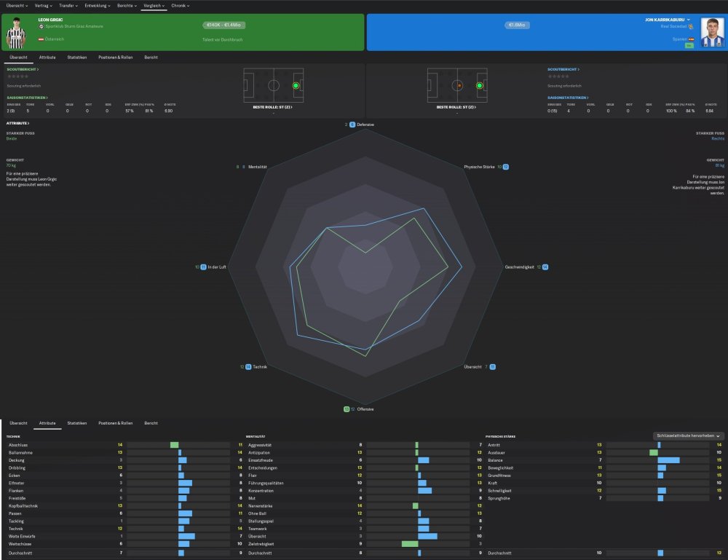Click Leon Grgic's pitch position diagram
This screenshot has height=560, width=728.
coord(273,85)
